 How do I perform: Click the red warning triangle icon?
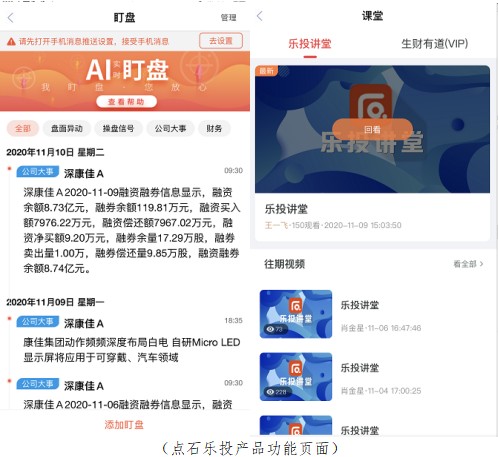click(11, 42)
